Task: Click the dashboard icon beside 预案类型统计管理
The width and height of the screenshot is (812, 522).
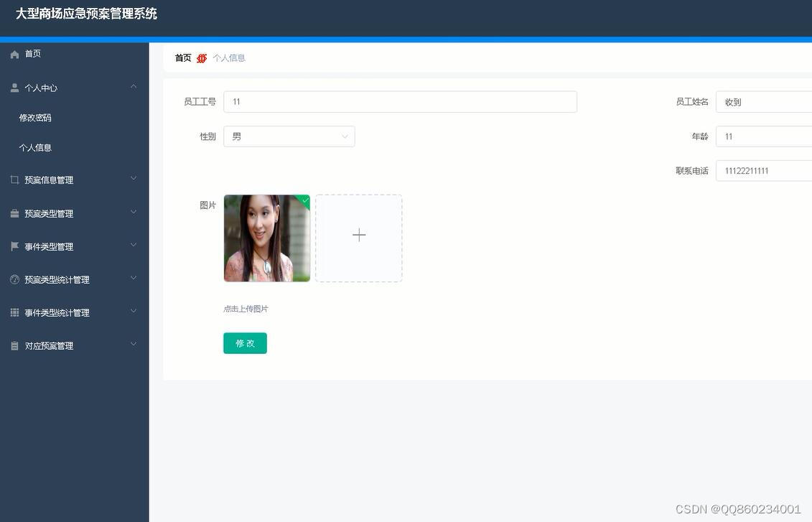Action: [14, 279]
